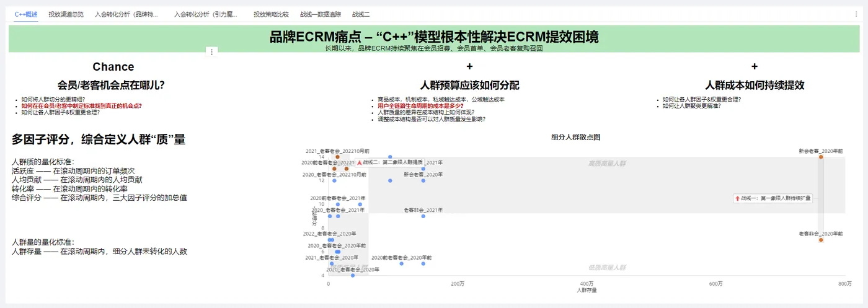
Task: Click the banner subtitle starting with 长期以来
Action: 434,48
